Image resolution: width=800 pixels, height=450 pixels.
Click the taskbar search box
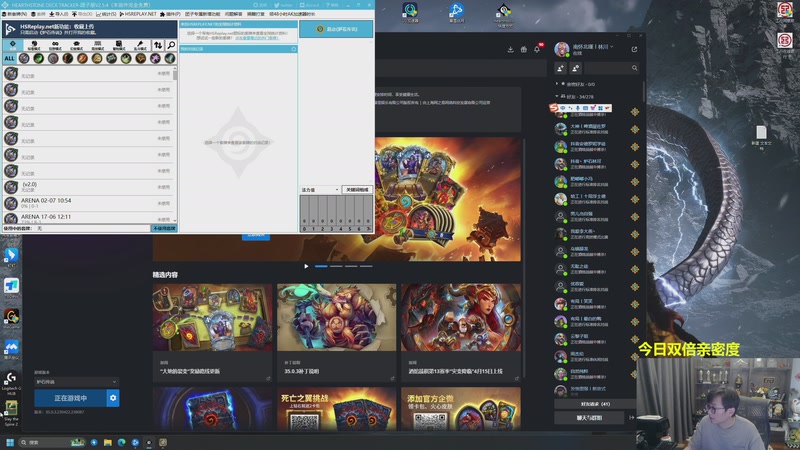pos(52,442)
